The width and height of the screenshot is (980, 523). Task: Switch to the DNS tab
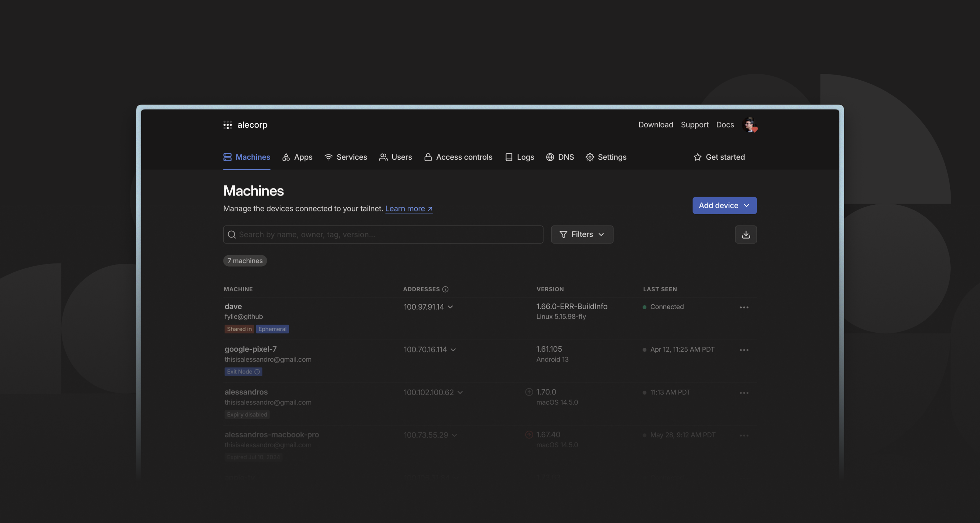(x=560, y=157)
